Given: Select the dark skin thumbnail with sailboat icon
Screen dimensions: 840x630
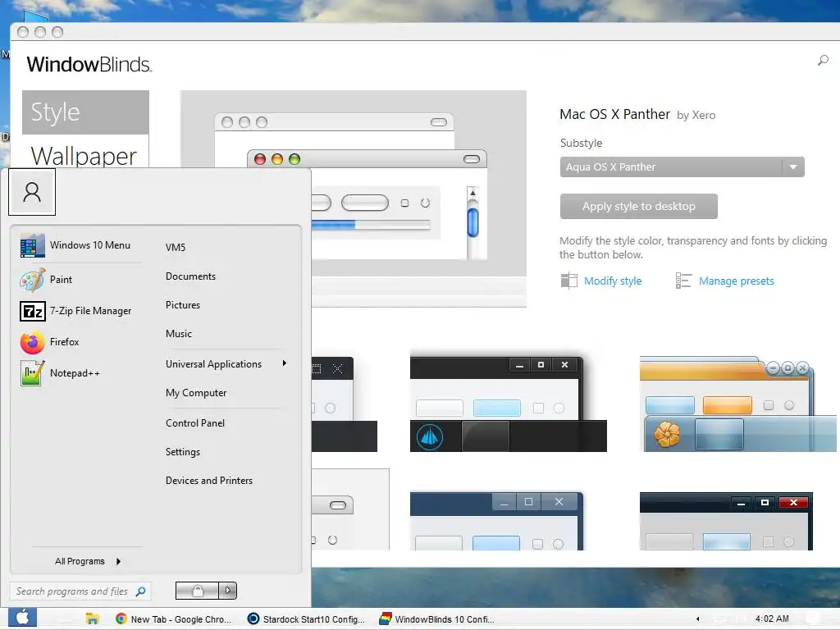Looking at the screenshot, I should pyautogui.click(x=508, y=402).
